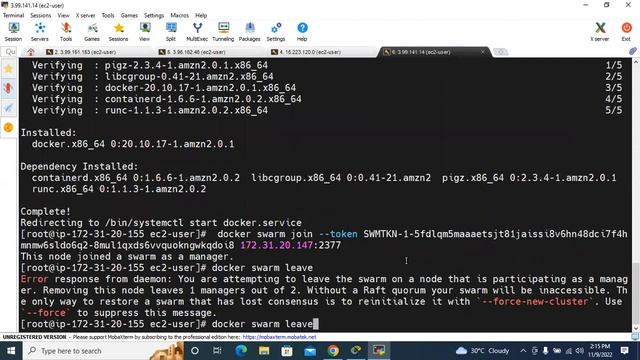Open the Macros menu
The height and width of the screenshot is (360, 640).
click(x=180, y=15)
